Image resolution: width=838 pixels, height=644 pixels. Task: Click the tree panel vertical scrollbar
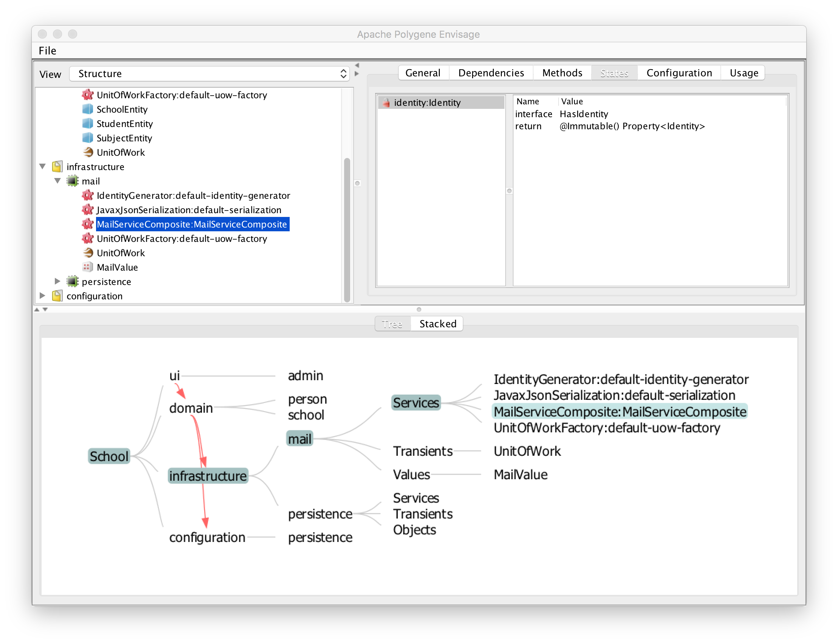pos(347,230)
